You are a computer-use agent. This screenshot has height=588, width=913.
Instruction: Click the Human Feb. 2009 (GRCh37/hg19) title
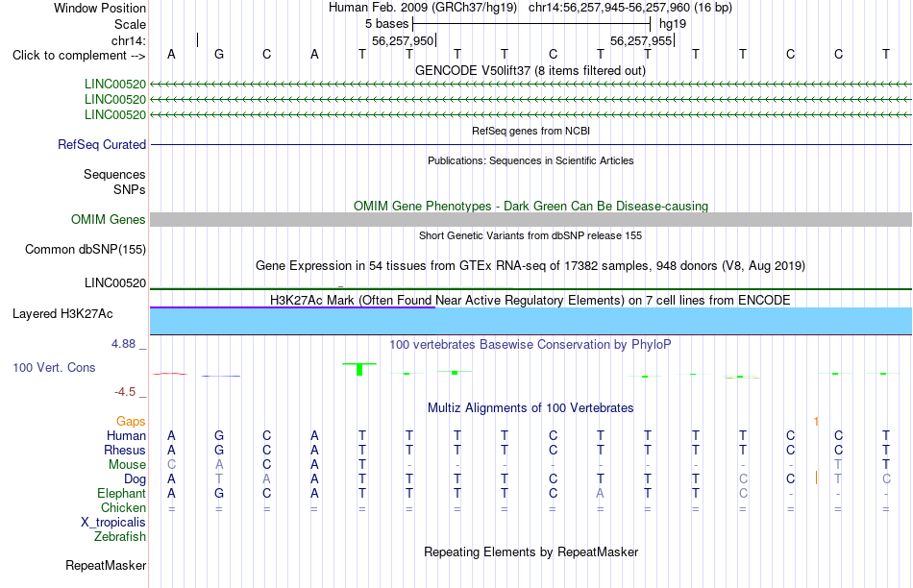click(423, 8)
